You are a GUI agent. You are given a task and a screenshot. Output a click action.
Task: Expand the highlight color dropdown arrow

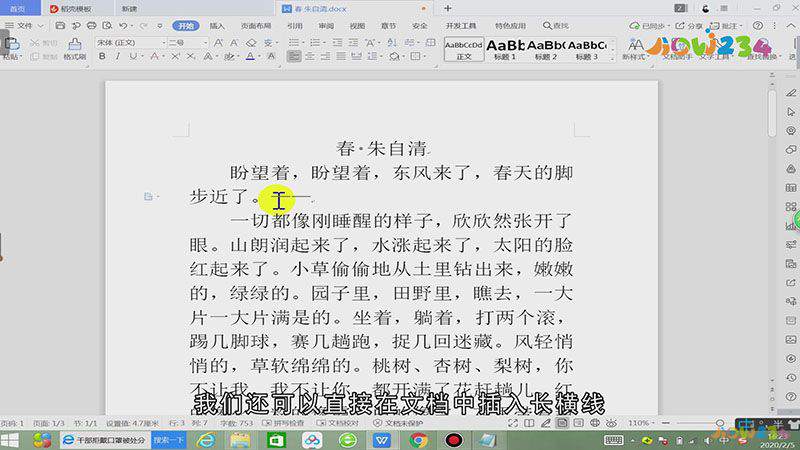(238, 56)
